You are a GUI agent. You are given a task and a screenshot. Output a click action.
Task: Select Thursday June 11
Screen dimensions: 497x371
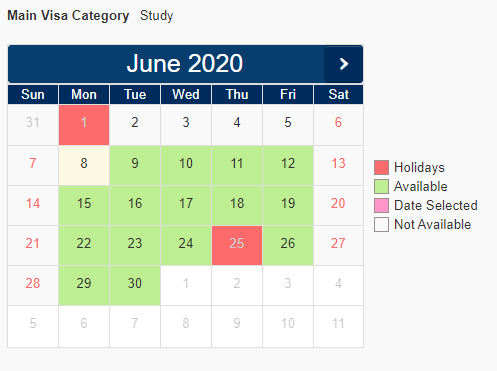(x=237, y=165)
